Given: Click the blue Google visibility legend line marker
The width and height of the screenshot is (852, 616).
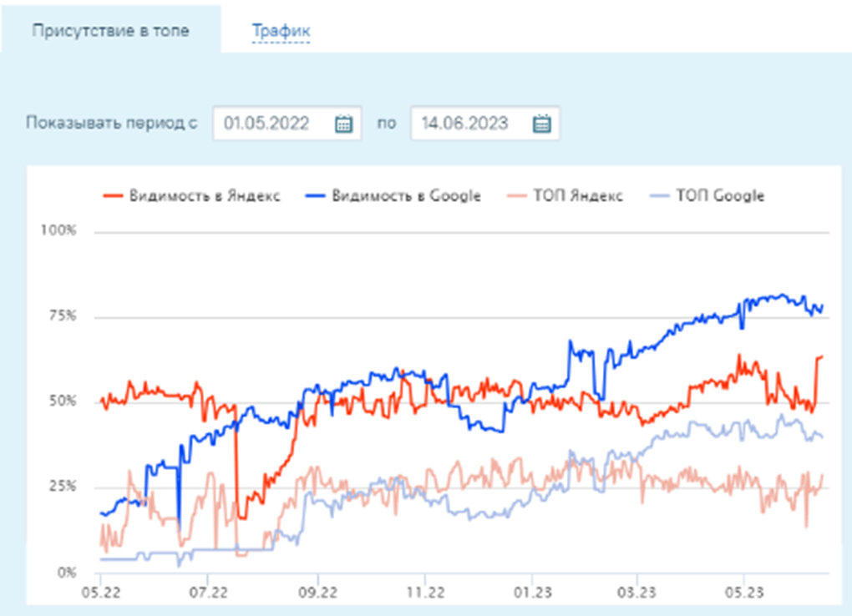Looking at the screenshot, I should pyautogui.click(x=316, y=195).
